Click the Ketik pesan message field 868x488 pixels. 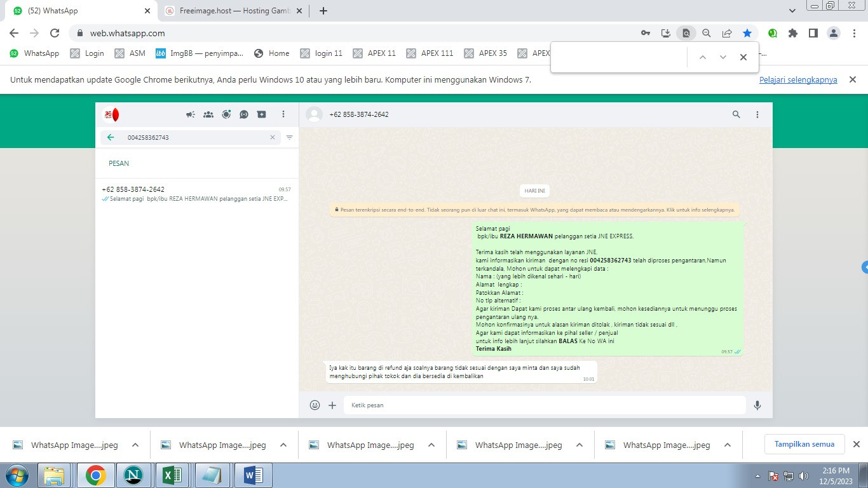click(545, 405)
